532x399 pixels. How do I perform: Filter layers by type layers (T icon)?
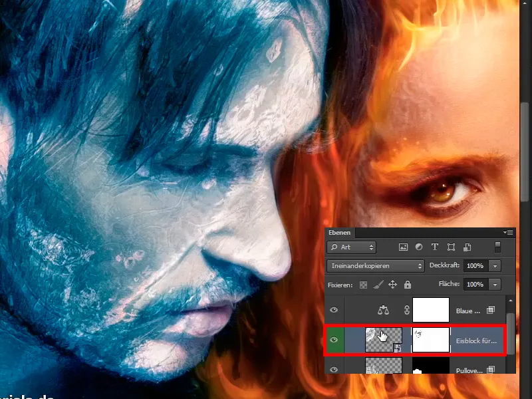tap(435, 247)
